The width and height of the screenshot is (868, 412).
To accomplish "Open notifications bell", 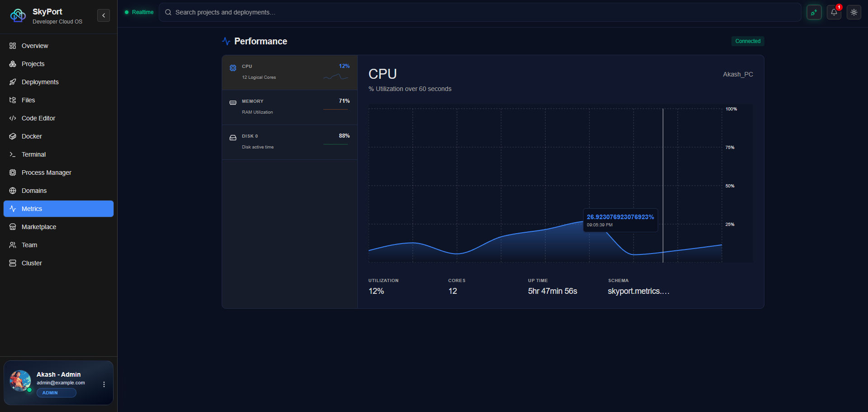I will [834, 12].
